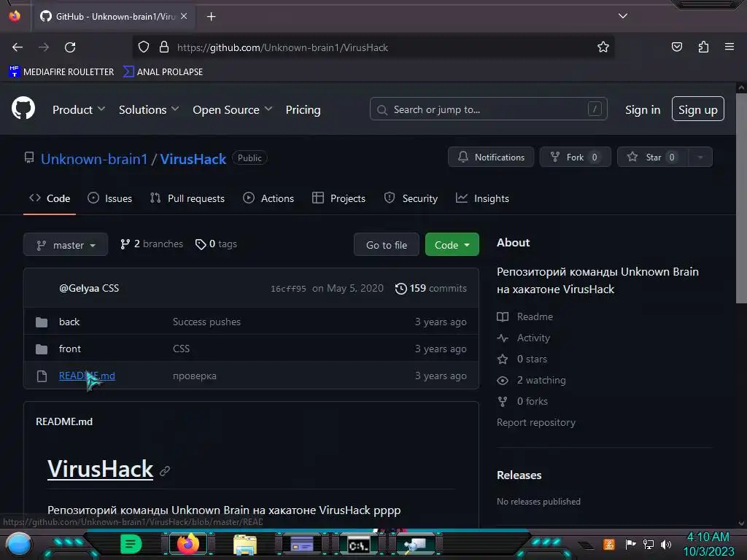
Task: Expand the Product navigation menu
Action: (79, 109)
